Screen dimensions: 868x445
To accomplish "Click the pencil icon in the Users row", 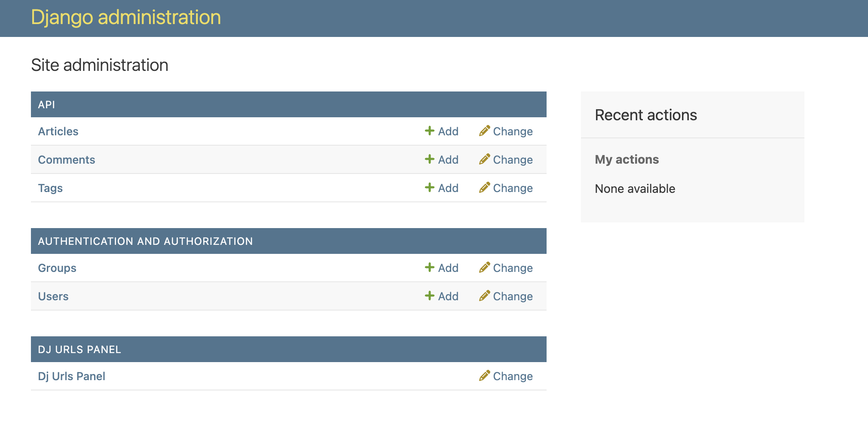I will [x=485, y=296].
